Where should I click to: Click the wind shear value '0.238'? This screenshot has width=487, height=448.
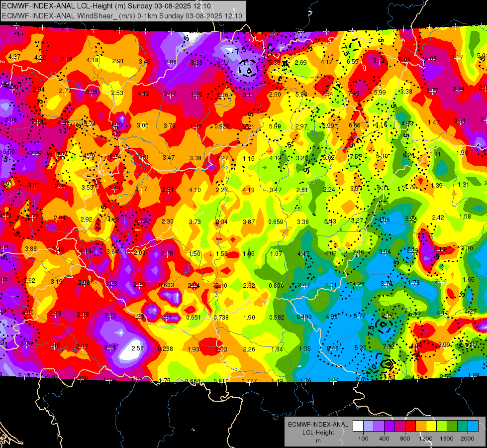pos(165,349)
